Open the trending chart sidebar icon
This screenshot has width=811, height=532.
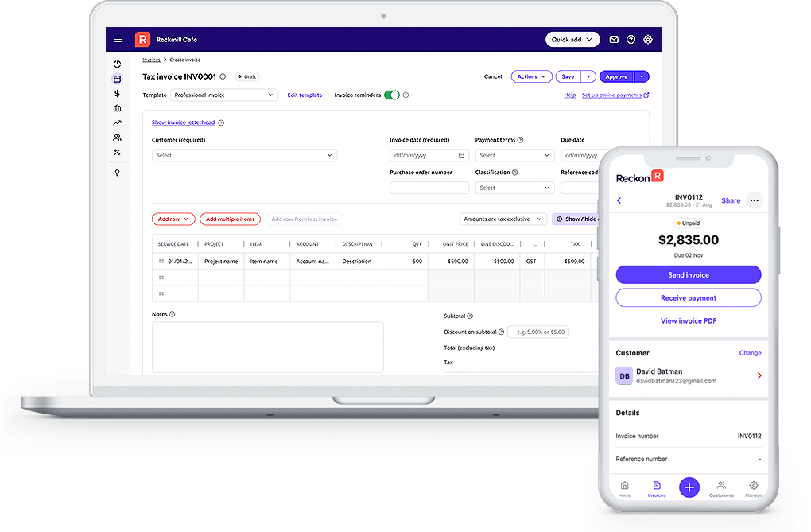pos(118,123)
